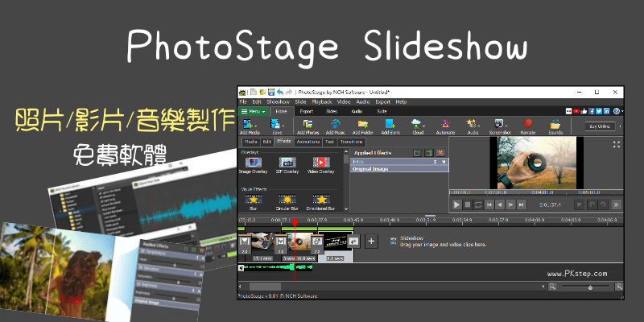Image resolution: width=644 pixels, height=322 pixels.
Task: Click the plus add-slide button on timeline
Action: click(371, 241)
